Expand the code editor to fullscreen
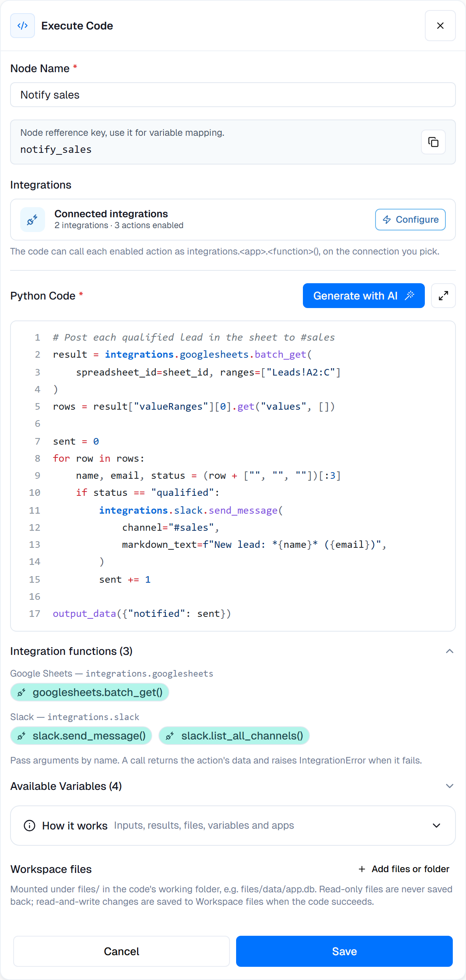Screen dimensions: 466x980 [443, 296]
